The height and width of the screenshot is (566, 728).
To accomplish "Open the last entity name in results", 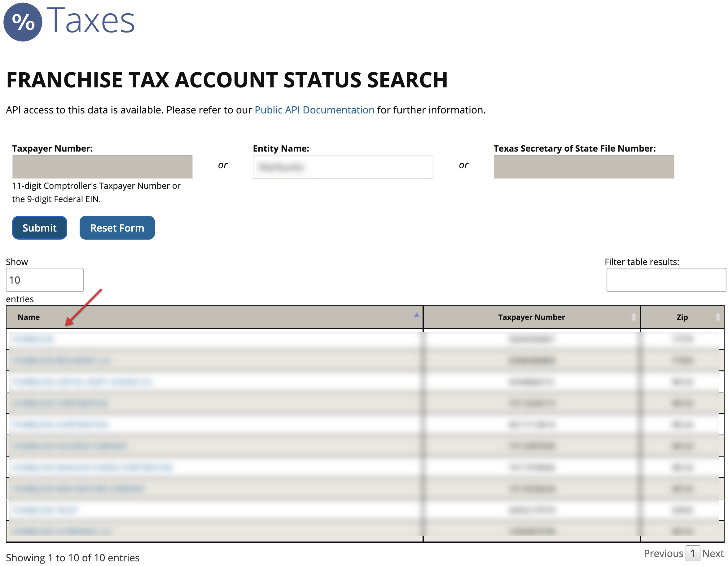I will point(62,531).
